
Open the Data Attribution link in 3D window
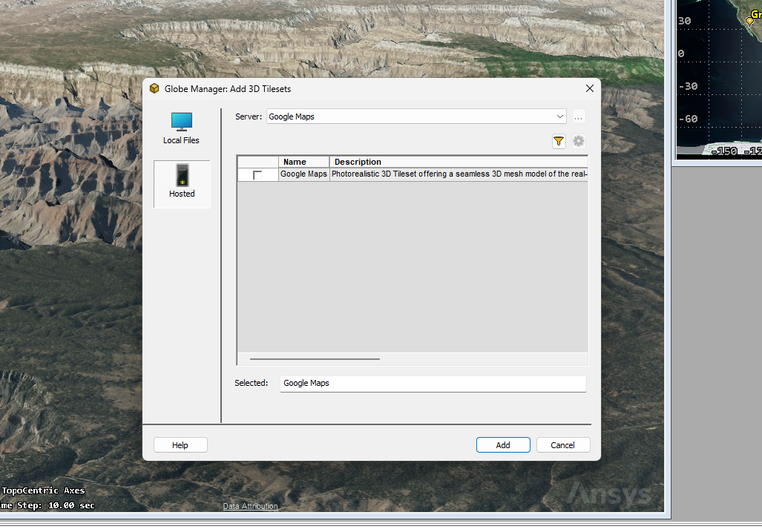250,506
